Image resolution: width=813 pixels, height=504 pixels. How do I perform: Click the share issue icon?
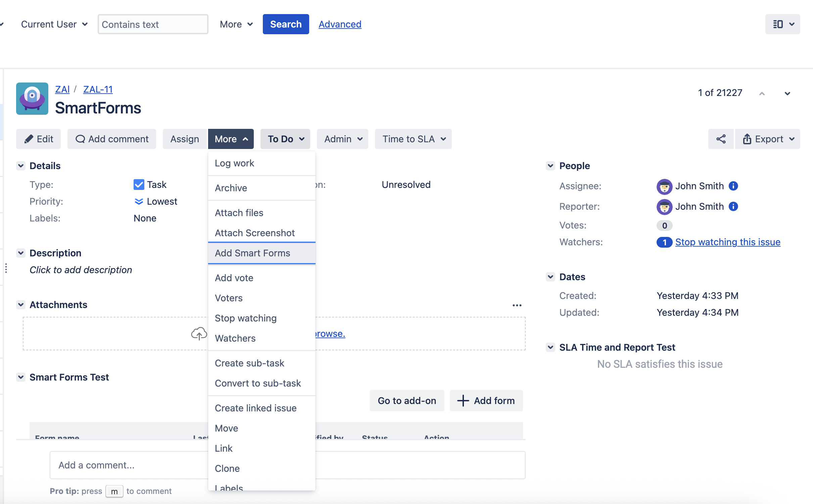pos(721,139)
